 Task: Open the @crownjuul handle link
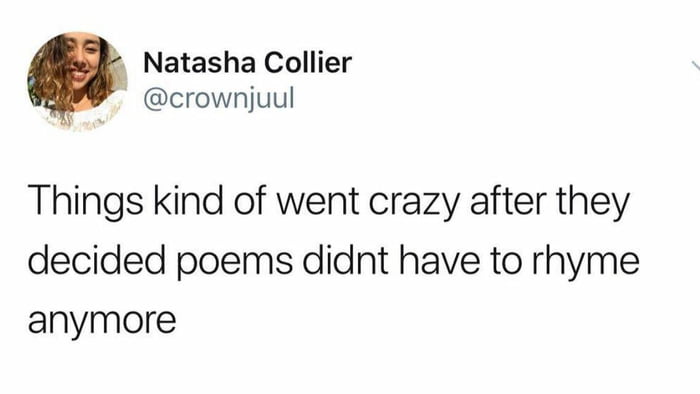[x=219, y=98]
